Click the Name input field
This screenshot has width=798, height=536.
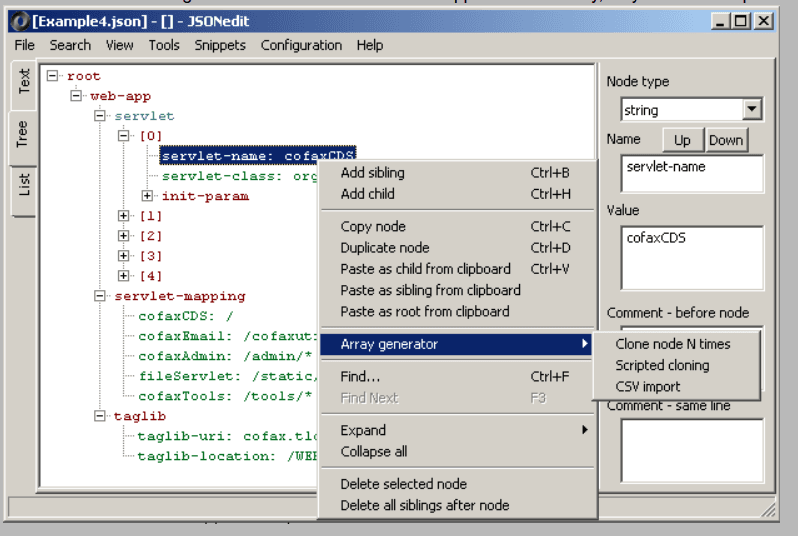(692, 174)
